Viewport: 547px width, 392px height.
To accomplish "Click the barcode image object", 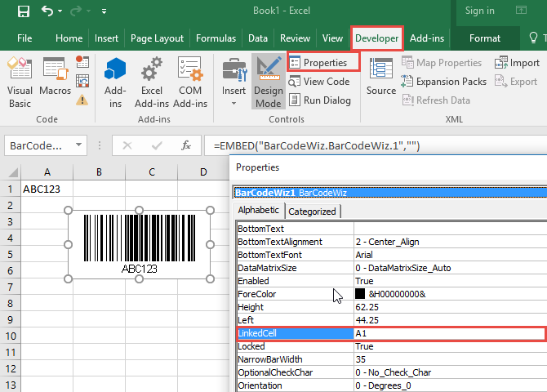I will pos(139,244).
